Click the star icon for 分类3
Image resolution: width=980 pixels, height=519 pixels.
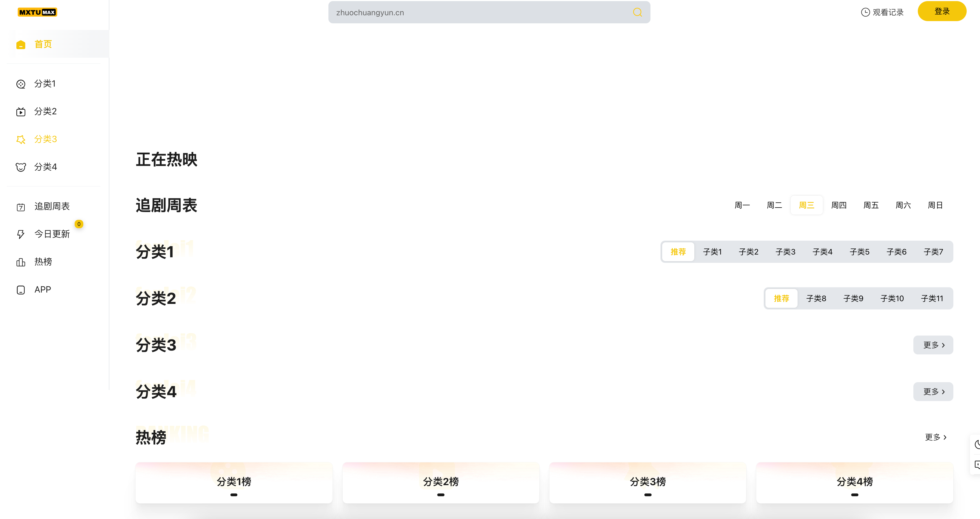pos(21,140)
